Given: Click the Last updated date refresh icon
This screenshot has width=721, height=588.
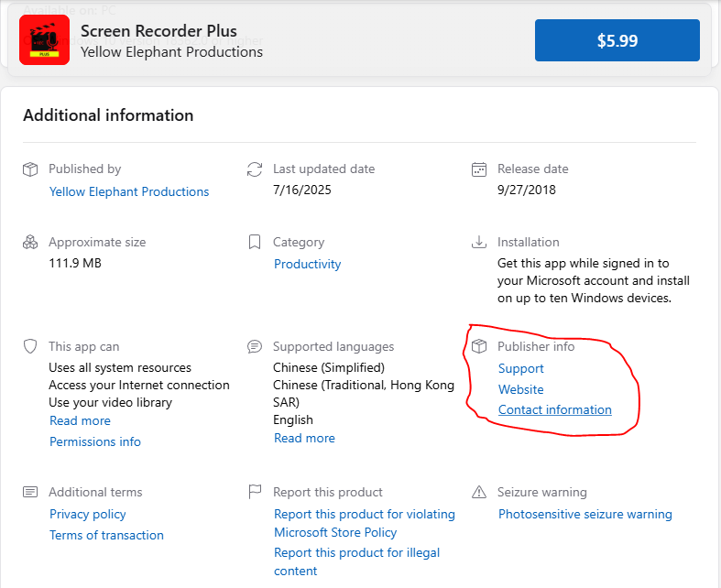Looking at the screenshot, I should 255,169.
